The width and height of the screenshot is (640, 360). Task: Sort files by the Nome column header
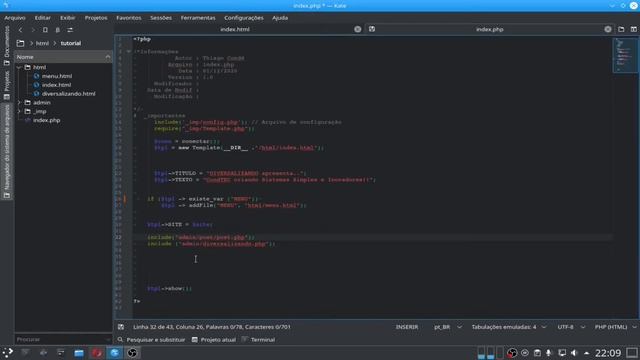(x=63, y=57)
